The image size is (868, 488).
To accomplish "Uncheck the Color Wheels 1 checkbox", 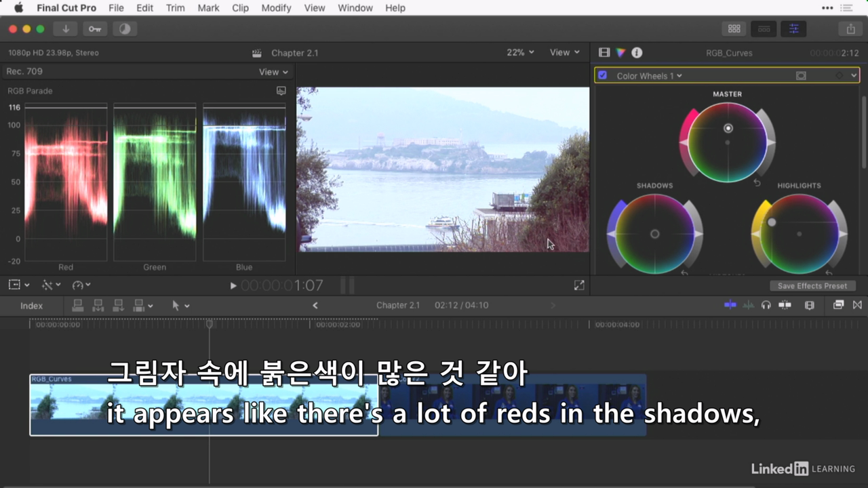I will pyautogui.click(x=602, y=75).
